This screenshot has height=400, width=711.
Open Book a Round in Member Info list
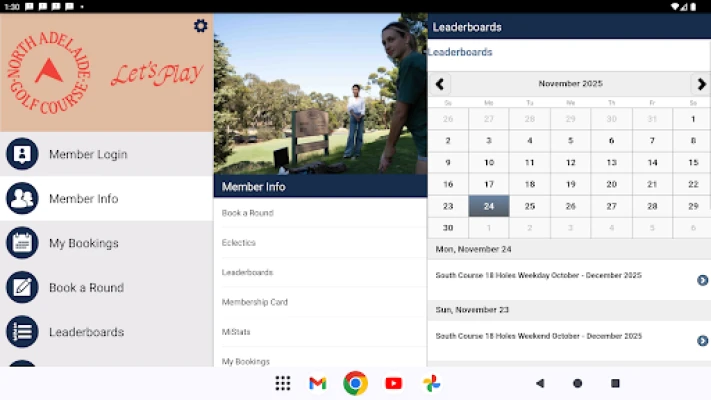(247, 213)
